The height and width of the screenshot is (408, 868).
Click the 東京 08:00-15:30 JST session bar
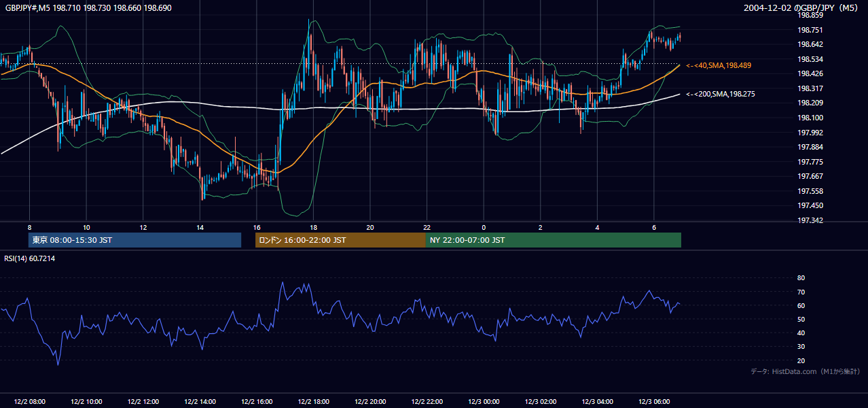pyautogui.click(x=135, y=240)
